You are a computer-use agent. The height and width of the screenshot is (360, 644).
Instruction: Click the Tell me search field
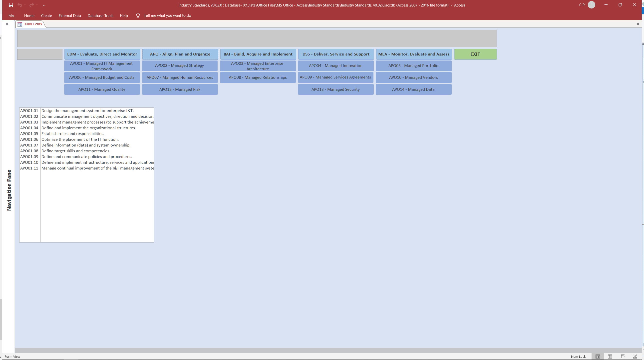(x=167, y=15)
